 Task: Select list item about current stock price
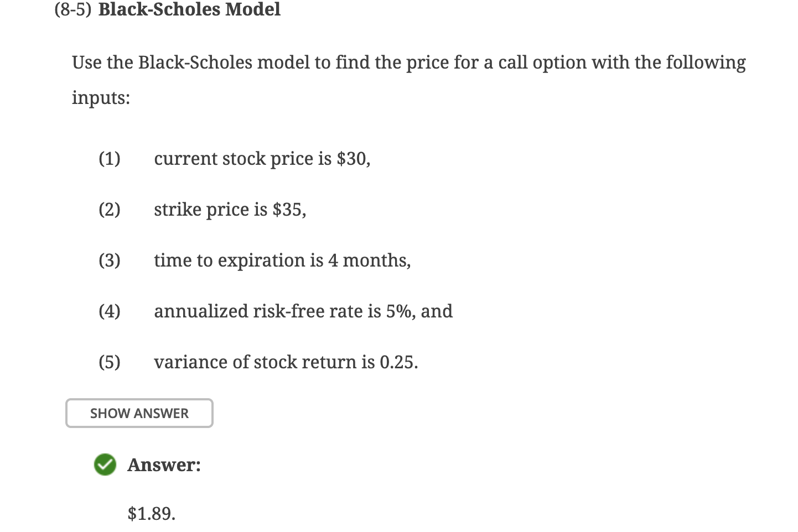click(x=262, y=159)
